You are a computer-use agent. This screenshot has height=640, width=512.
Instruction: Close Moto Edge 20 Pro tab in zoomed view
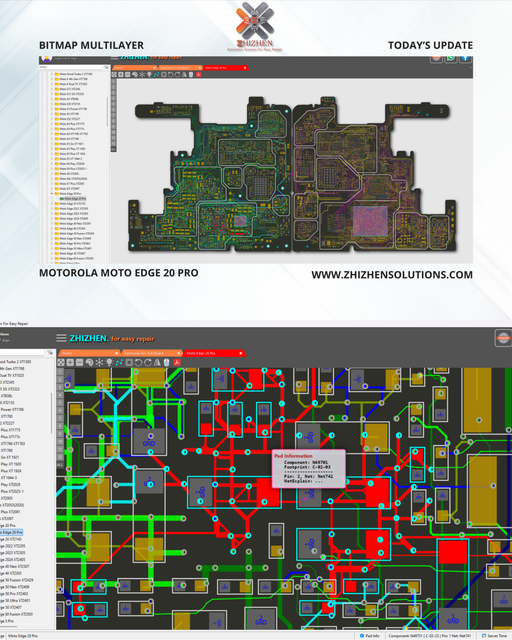click(240, 353)
